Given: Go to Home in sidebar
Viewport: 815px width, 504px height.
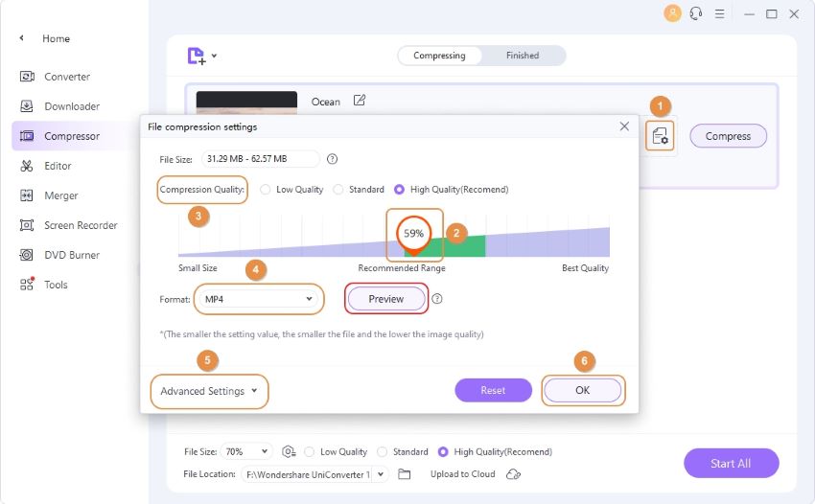Looking at the screenshot, I should tap(57, 38).
